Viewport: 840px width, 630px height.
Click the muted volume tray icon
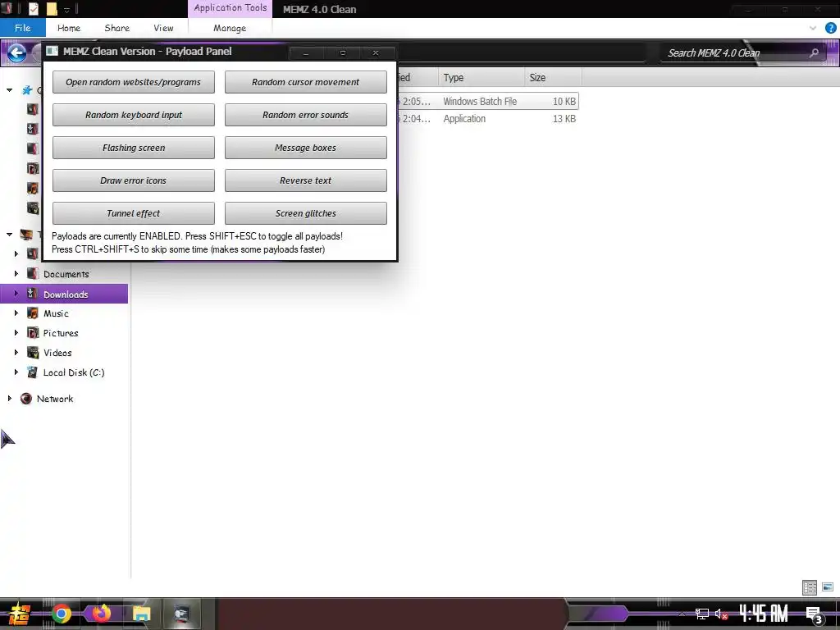[x=721, y=614]
